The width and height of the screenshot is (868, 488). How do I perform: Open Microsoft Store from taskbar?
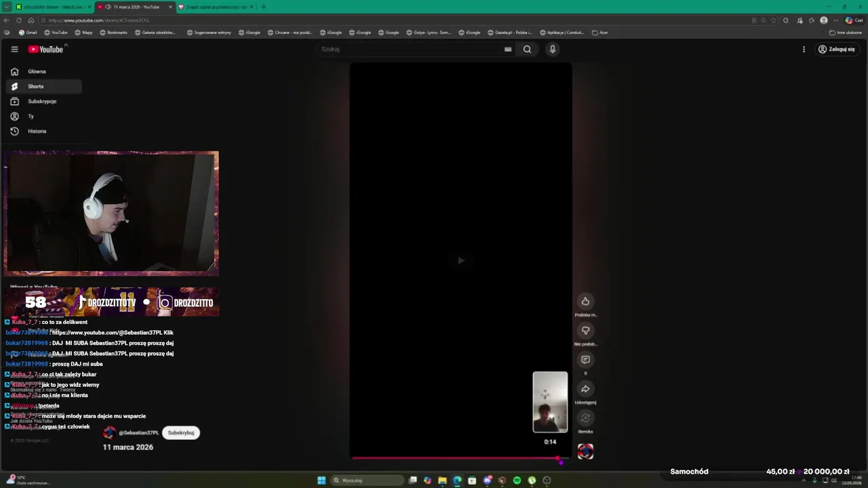(x=472, y=481)
